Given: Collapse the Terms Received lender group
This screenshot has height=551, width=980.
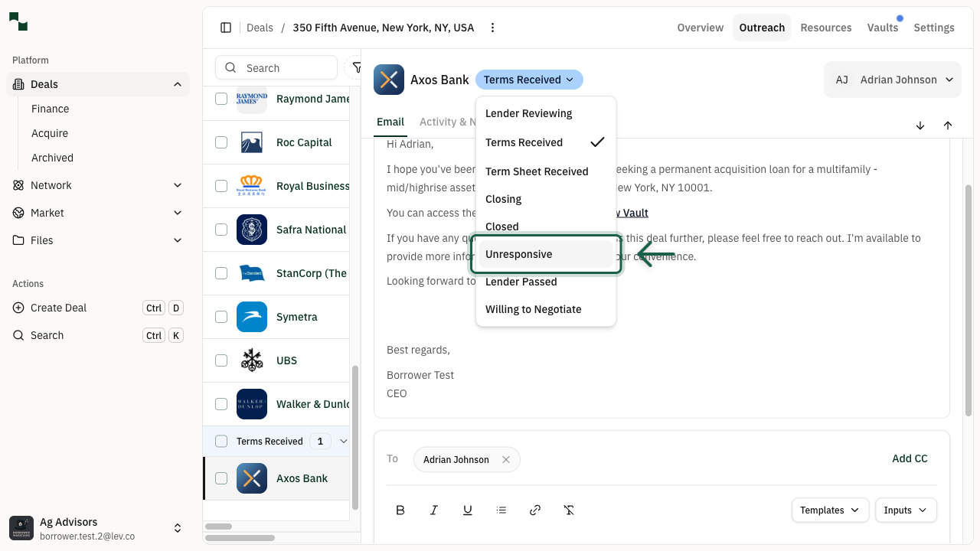Looking at the screenshot, I should point(343,441).
